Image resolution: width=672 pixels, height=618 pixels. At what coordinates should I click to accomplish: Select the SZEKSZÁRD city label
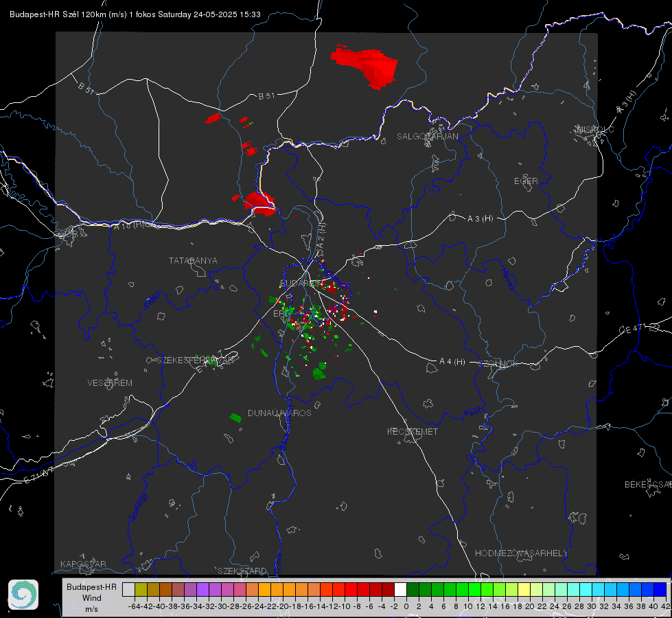242,571
